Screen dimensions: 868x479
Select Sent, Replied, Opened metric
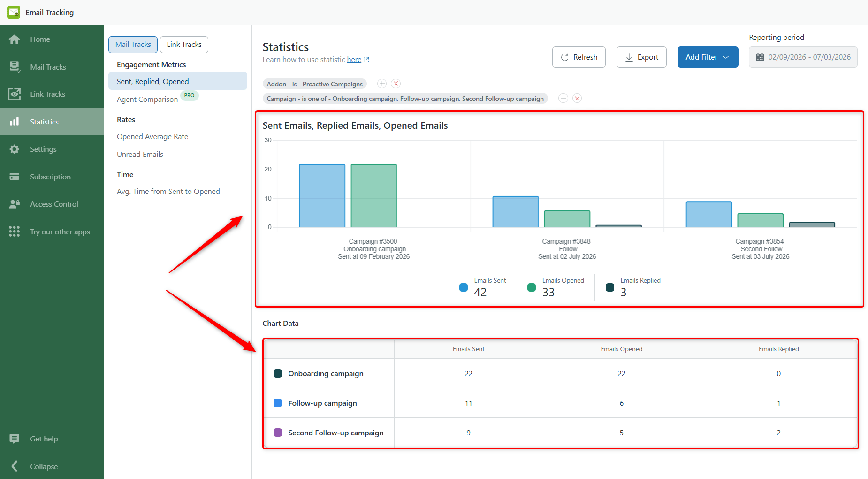click(178, 81)
